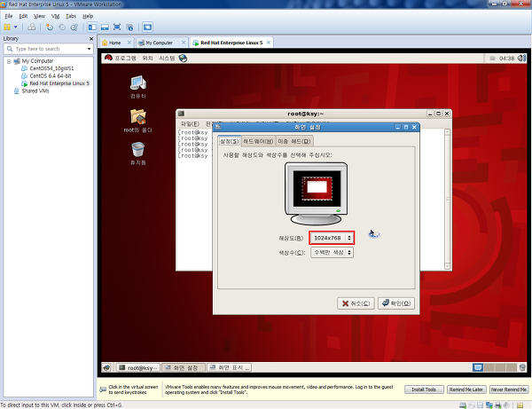This screenshot has height=409, width=532.
Task: Select Red Hat Enterprise Linux 5 library entry
Action: pyautogui.click(x=59, y=83)
